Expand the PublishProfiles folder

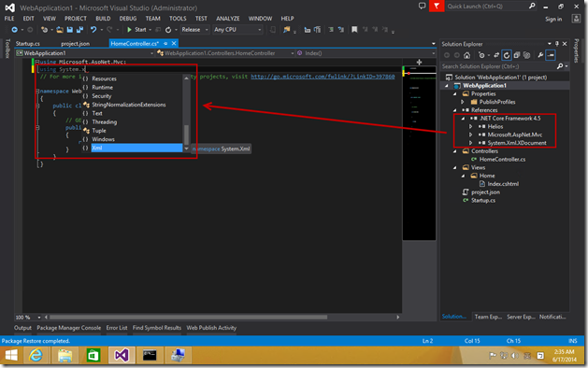[463, 102]
